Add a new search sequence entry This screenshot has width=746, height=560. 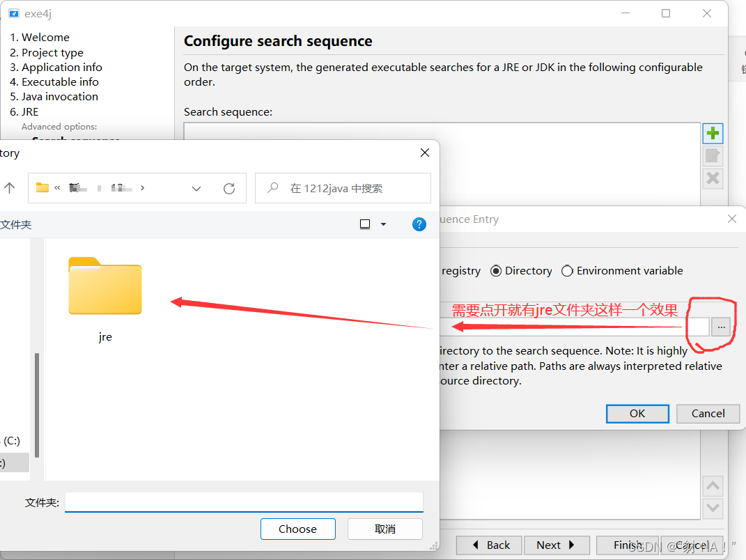(x=713, y=133)
